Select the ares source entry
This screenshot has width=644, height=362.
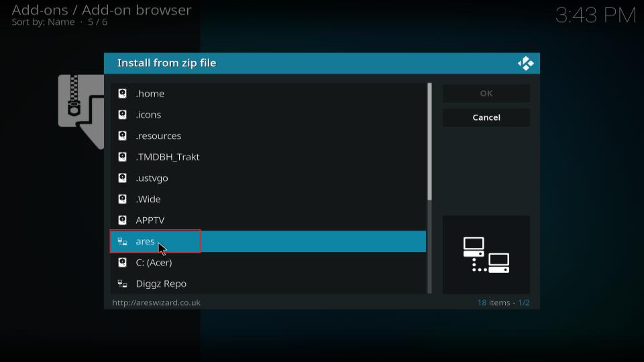(x=268, y=241)
